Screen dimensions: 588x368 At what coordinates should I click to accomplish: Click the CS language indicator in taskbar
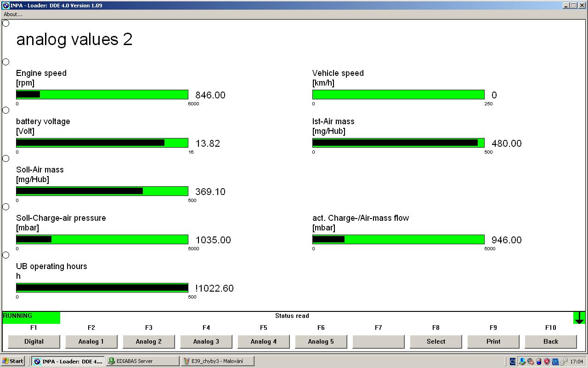pos(513,362)
